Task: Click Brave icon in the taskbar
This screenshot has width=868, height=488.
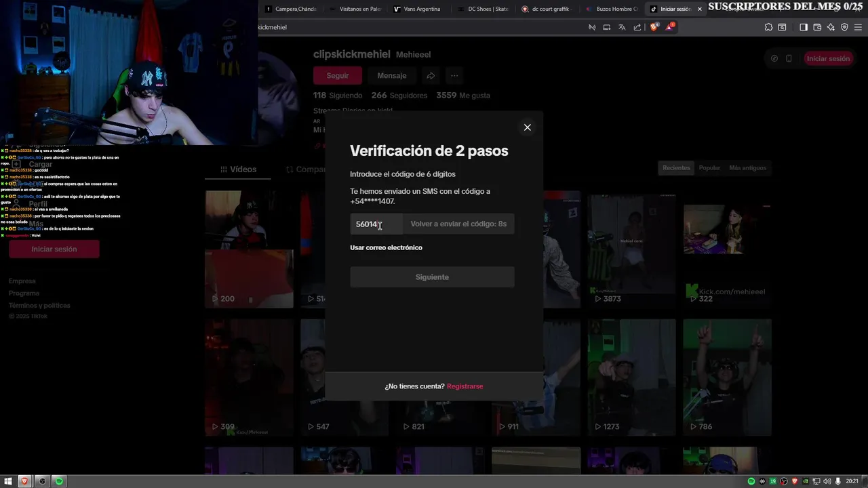Action: point(25,481)
